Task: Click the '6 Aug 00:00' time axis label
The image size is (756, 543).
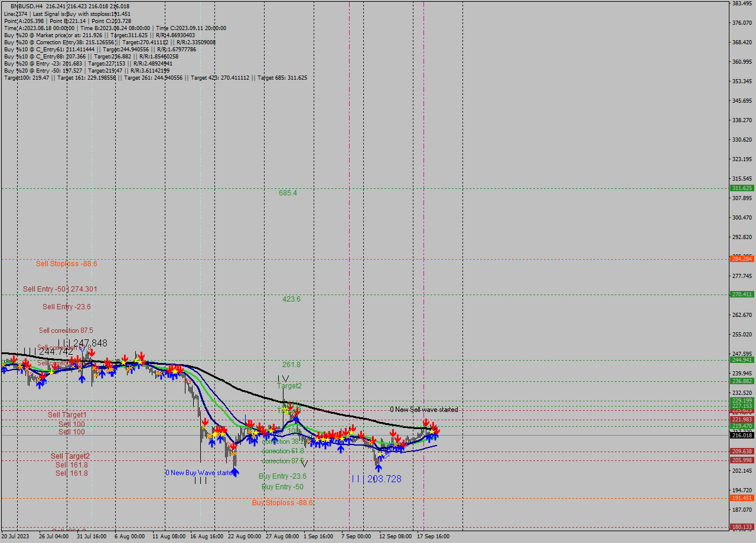Action: point(130,537)
